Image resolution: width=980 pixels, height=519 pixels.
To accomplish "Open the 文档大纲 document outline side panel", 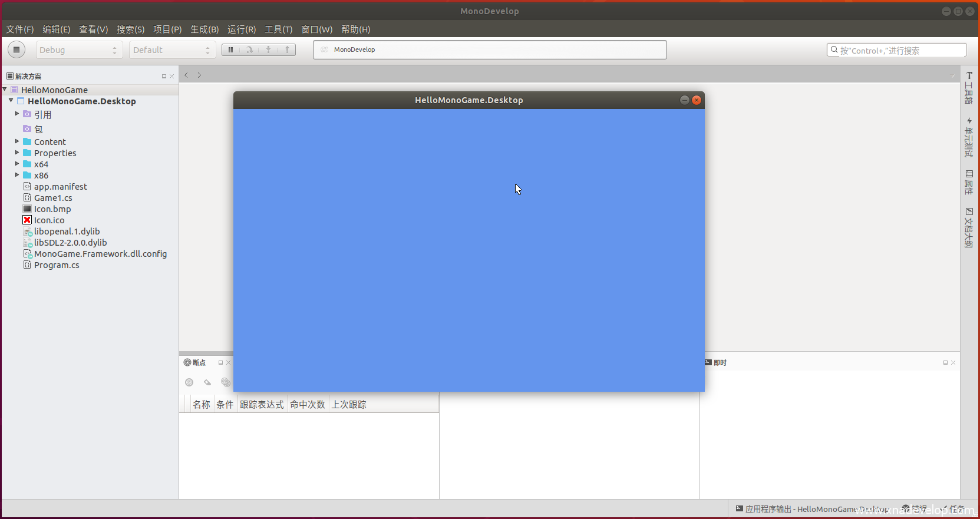I will click(969, 228).
